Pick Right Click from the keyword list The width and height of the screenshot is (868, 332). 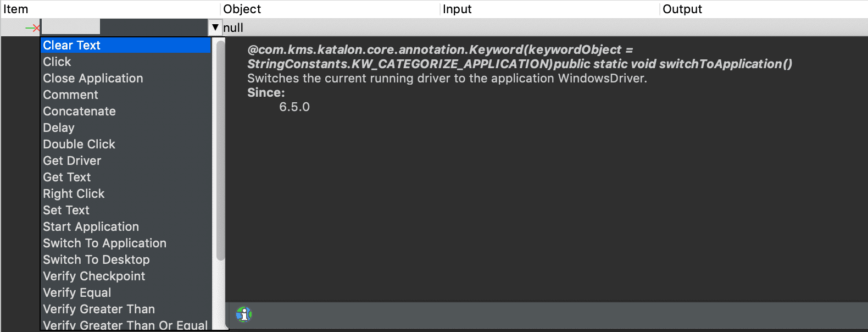click(x=74, y=193)
